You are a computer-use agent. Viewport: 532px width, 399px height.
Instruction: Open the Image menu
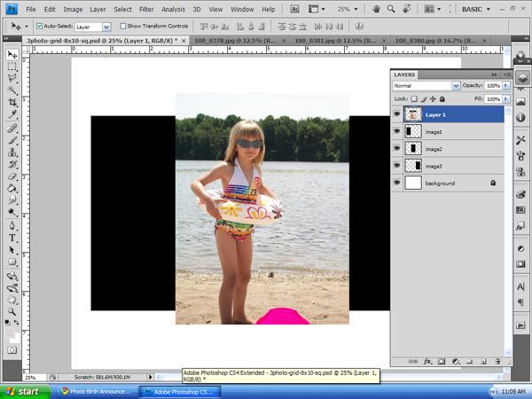[73, 10]
